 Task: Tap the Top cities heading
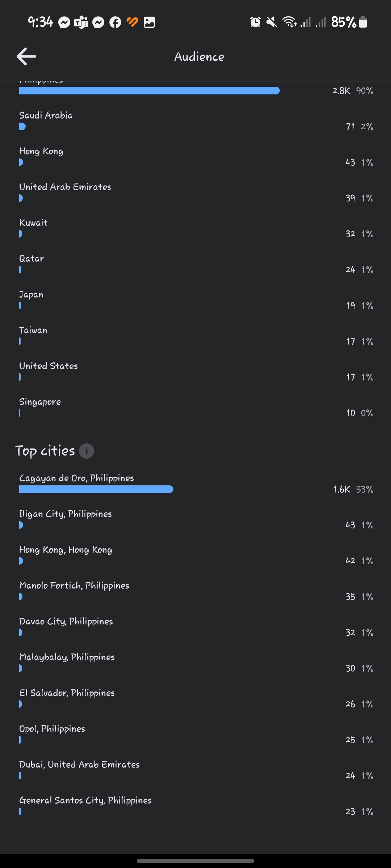(x=45, y=451)
